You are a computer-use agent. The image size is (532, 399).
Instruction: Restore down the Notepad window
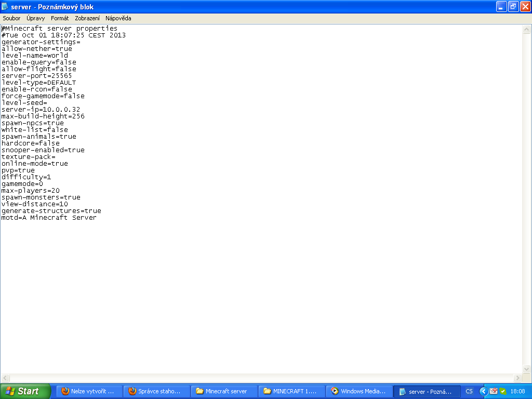pos(513,6)
